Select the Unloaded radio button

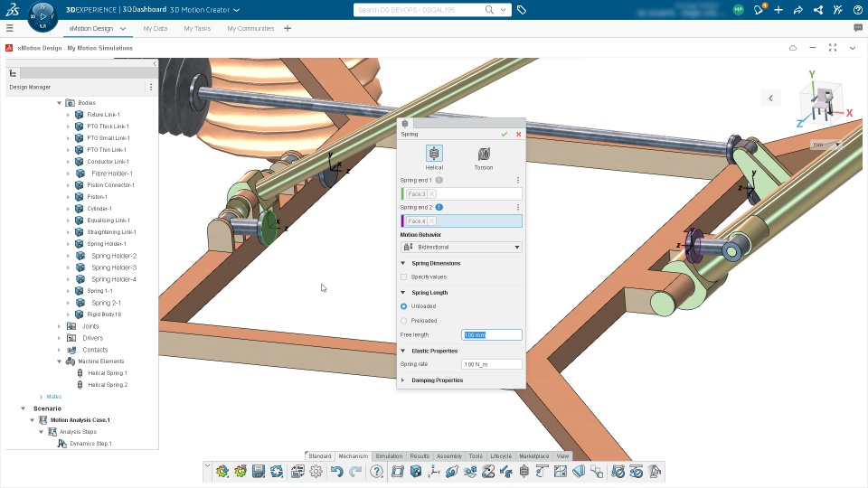pyautogui.click(x=403, y=306)
